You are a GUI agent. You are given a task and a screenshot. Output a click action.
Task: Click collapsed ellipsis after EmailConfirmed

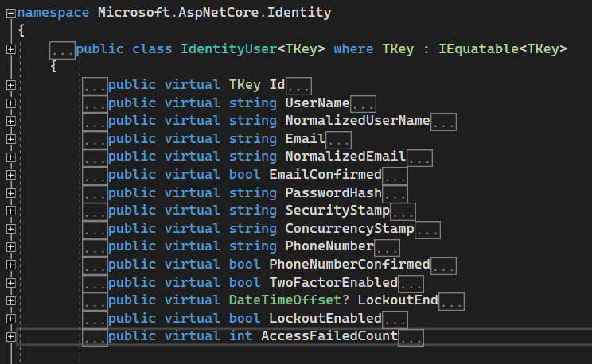[x=395, y=176]
